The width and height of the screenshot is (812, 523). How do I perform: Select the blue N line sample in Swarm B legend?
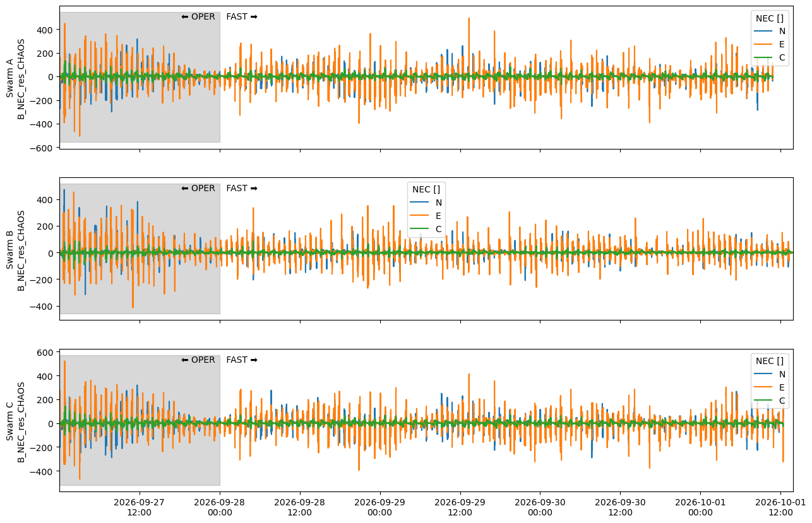click(419, 203)
